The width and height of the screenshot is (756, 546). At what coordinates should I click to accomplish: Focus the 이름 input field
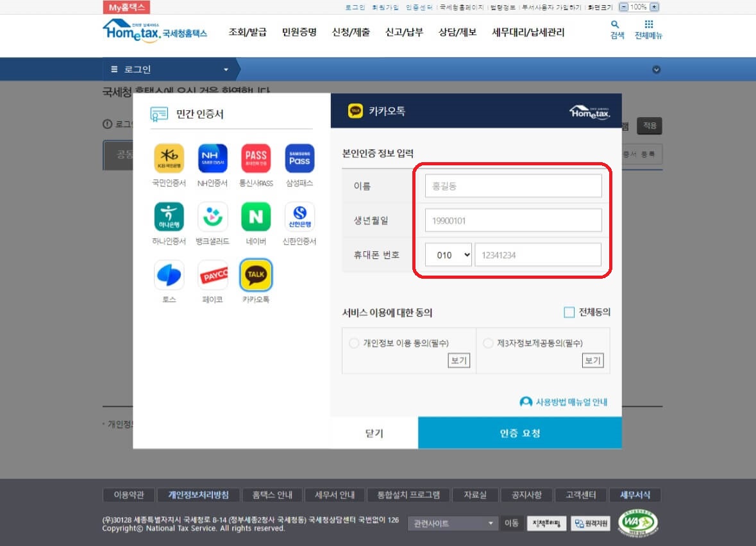pos(513,186)
